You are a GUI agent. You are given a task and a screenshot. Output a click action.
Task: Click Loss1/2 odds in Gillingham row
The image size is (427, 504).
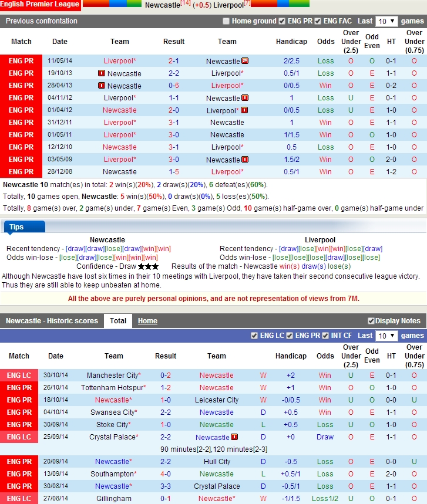point(325,499)
